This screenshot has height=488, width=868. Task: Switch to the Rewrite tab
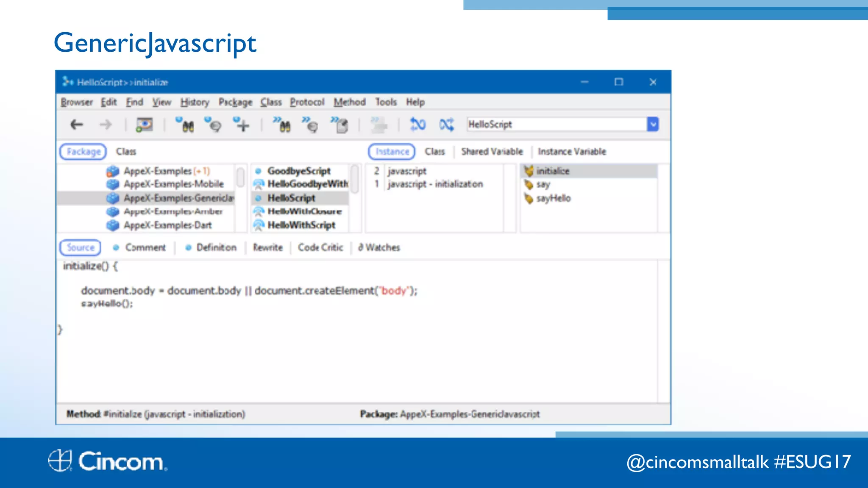(268, 247)
